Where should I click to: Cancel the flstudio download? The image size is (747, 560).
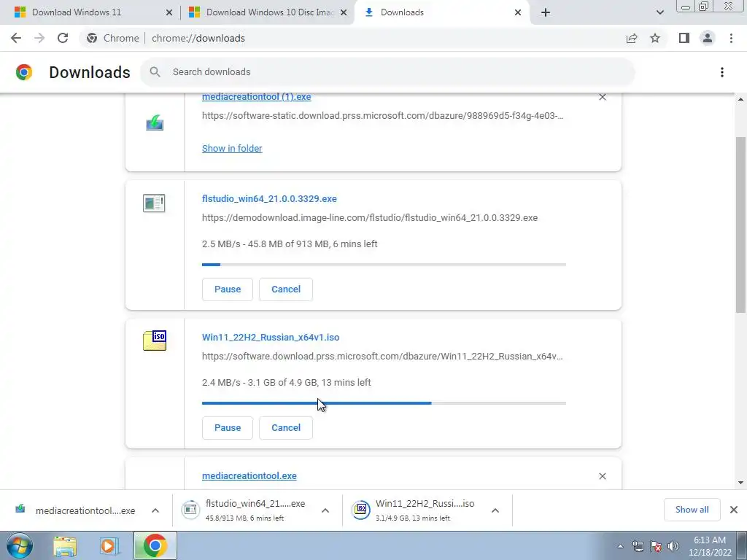[x=286, y=289]
